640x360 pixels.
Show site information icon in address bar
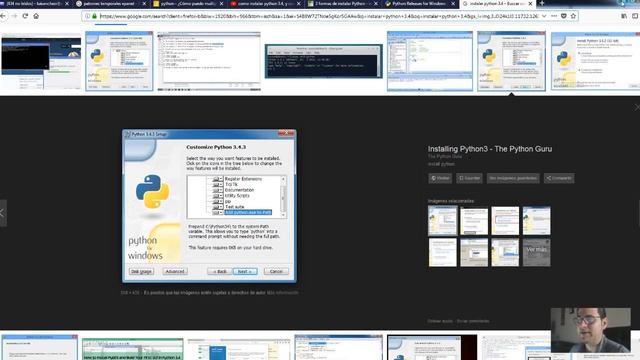(87, 16)
